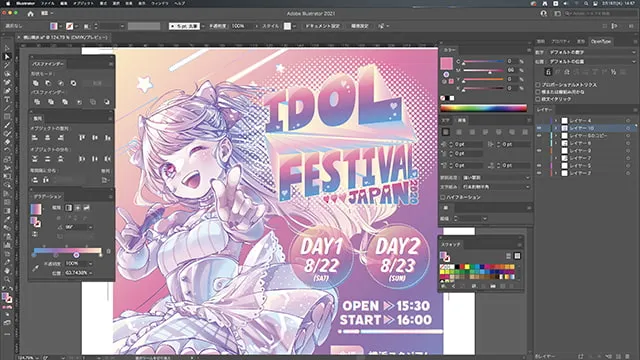Open fill color dropdown in control bar

tap(60, 26)
